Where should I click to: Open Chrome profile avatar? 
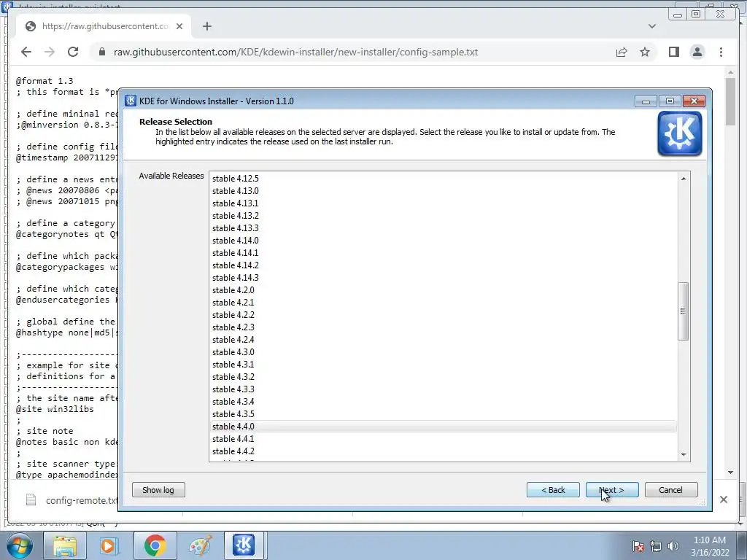click(697, 52)
